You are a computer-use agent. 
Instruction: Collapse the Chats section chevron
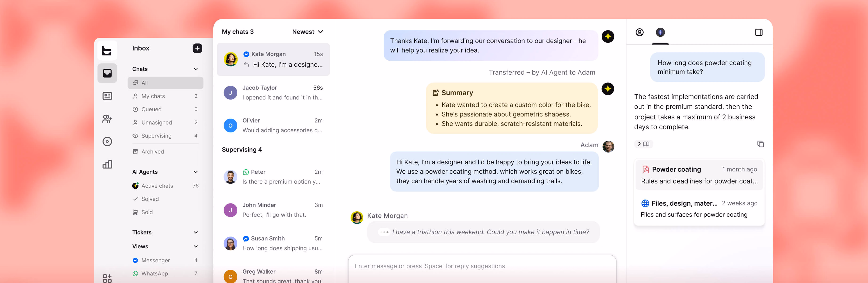click(x=196, y=69)
